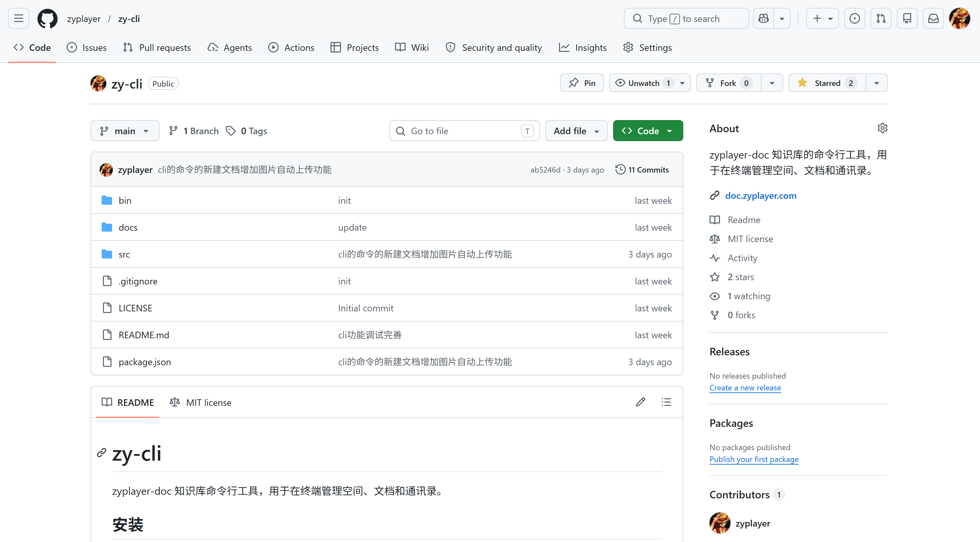Open Security and quality tab

tap(494, 48)
